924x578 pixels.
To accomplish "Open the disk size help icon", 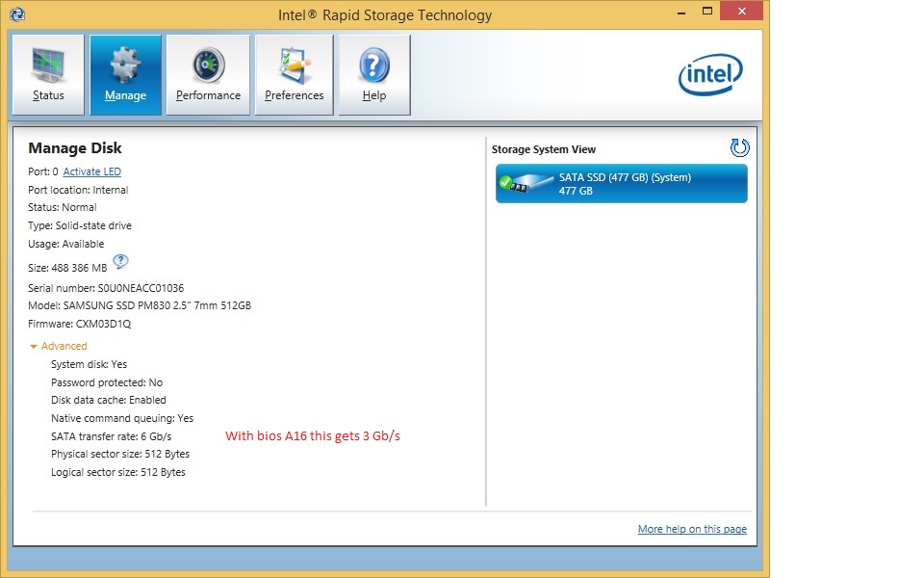I will 120,261.
